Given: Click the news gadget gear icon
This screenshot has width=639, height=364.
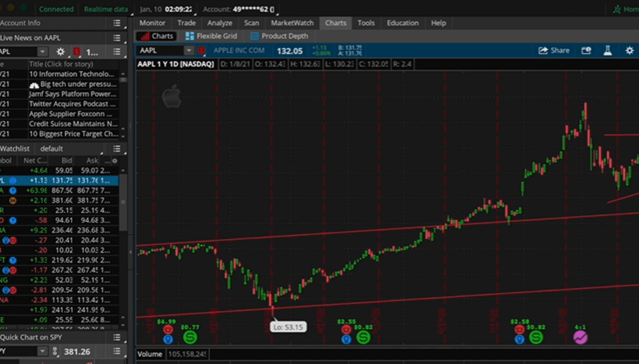Looking at the screenshot, I should pos(61,52).
